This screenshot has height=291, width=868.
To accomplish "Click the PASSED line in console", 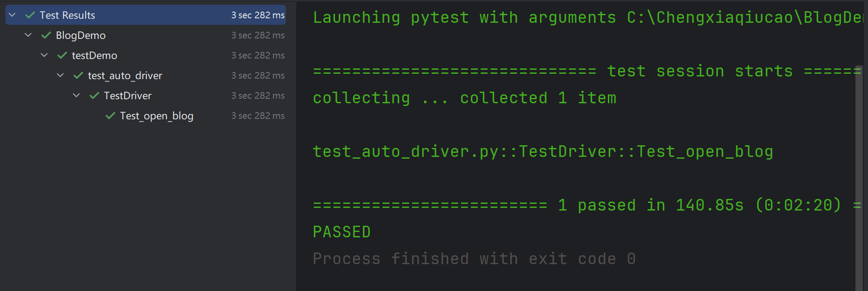I will 342,232.
